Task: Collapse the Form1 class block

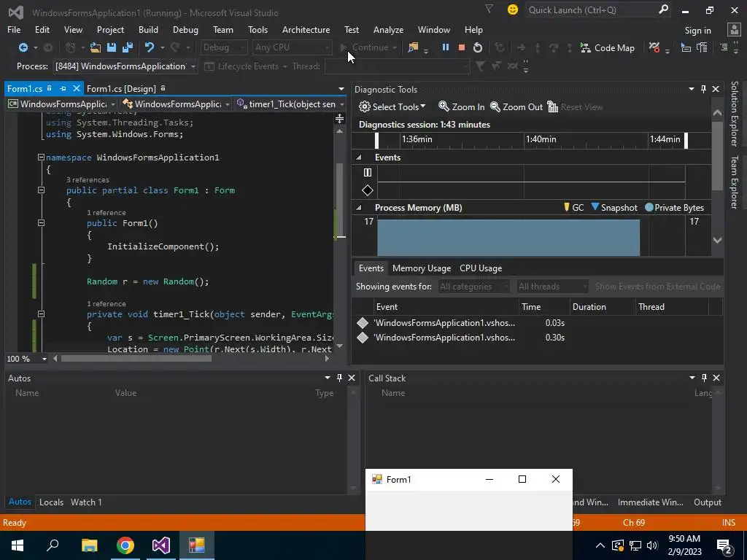Action: [x=41, y=190]
